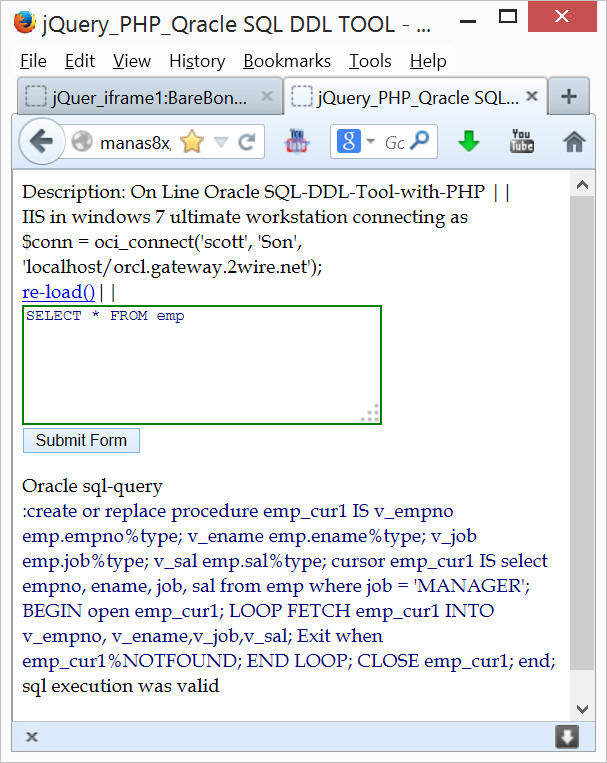Open the Bookmarks menu
The width and height of the screenshot is (607, 763).
(x=287, y=61)
